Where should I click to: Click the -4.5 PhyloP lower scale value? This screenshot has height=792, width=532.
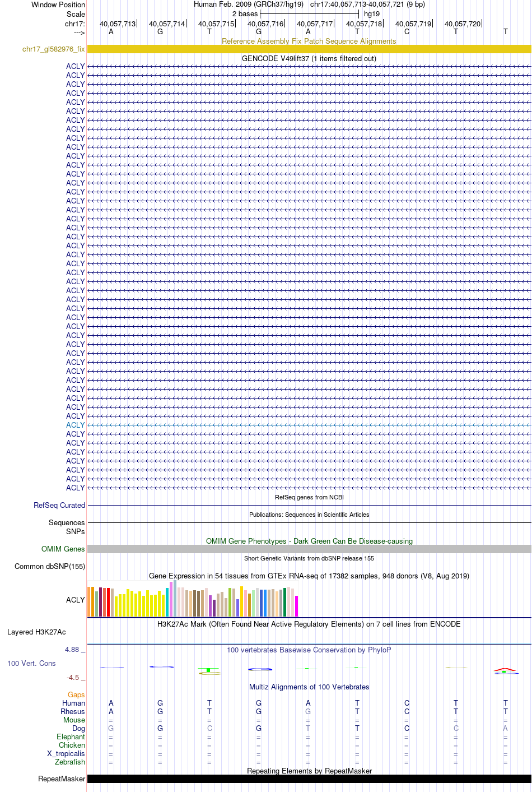tap(73, 677)
